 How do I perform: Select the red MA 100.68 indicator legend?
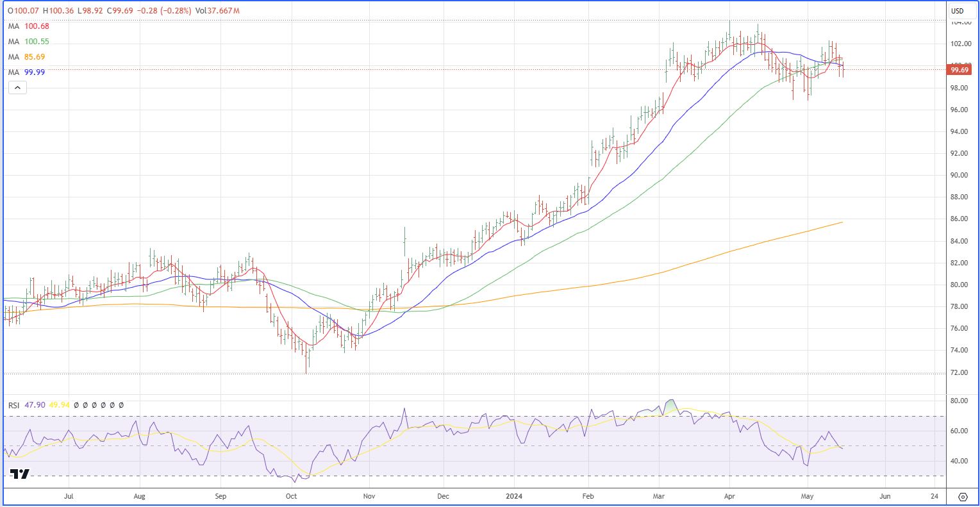28,26
